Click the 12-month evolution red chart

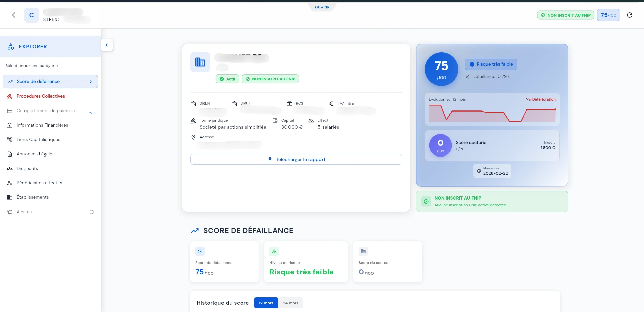click(x=492, y=113)
